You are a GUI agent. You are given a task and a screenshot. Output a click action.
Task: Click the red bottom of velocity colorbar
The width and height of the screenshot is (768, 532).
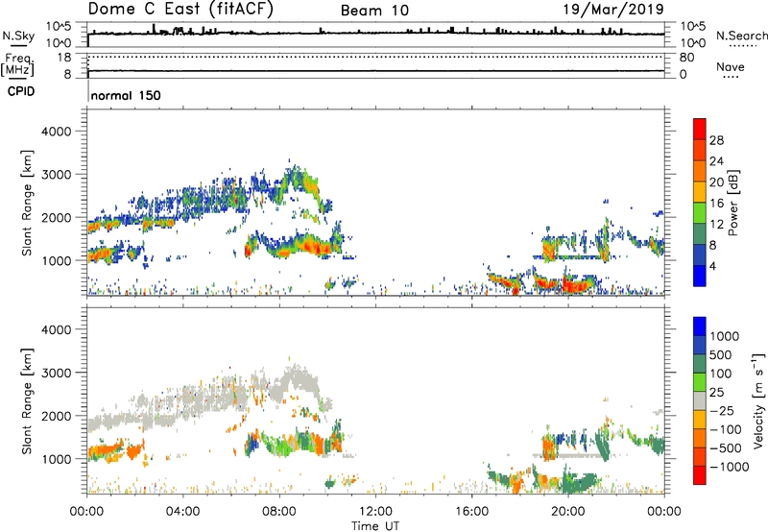(700, 475)
